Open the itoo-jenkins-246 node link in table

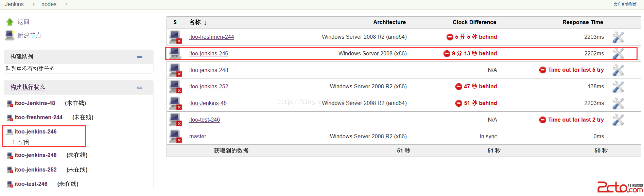tap(209, 53)
